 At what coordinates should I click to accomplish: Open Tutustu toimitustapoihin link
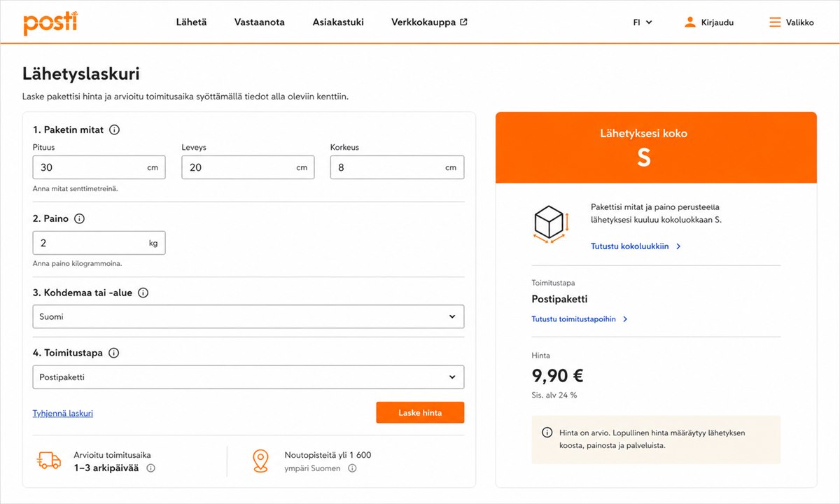(580, 319)
